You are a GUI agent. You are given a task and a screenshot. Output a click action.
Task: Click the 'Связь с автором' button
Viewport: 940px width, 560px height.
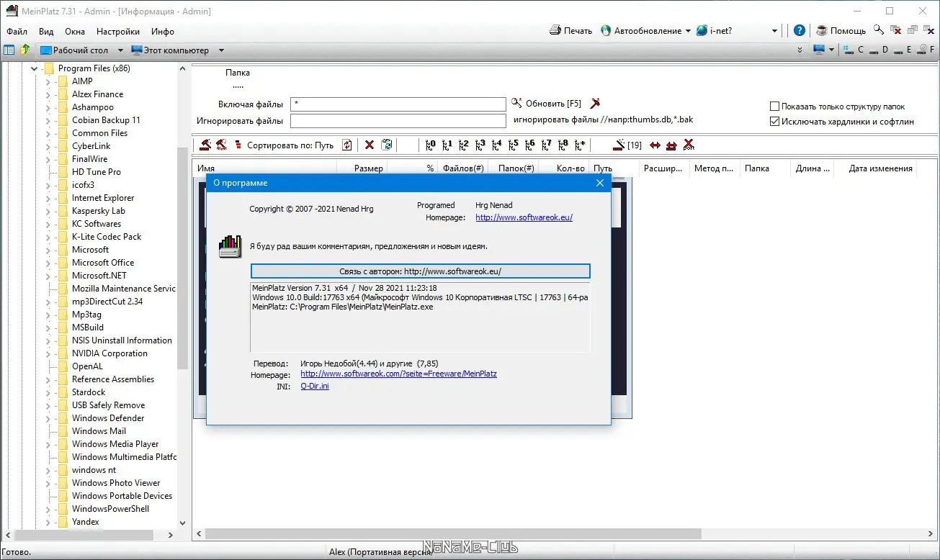tap(420, 271)
